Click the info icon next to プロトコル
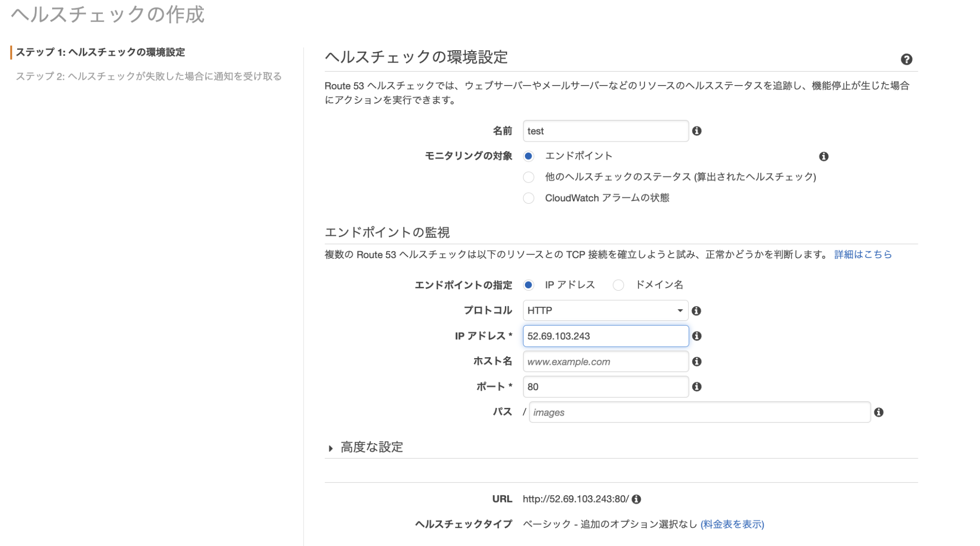This screenshot has height=546, width=980. coord(698,311)
